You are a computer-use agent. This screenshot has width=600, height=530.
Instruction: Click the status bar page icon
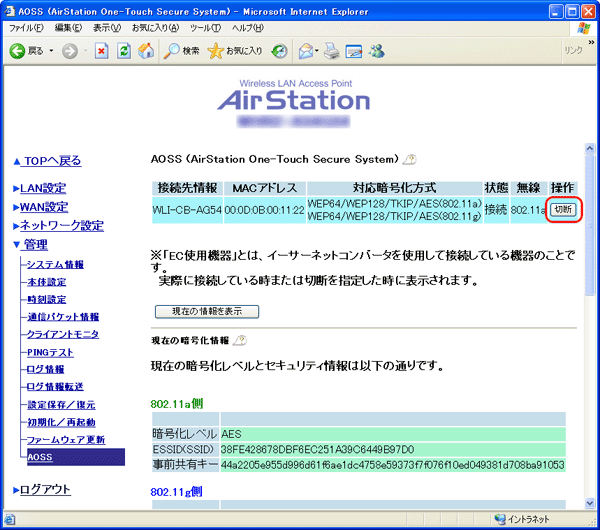[x=10, y=519]
